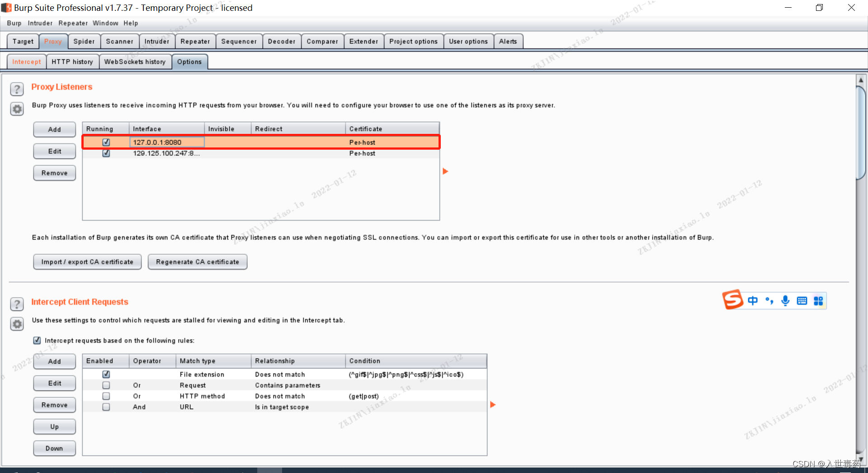The height and width of the screenshot is (473, 868).
Task: Click Certificate column header
Action: pyautogui.click(x=392, y=129)
